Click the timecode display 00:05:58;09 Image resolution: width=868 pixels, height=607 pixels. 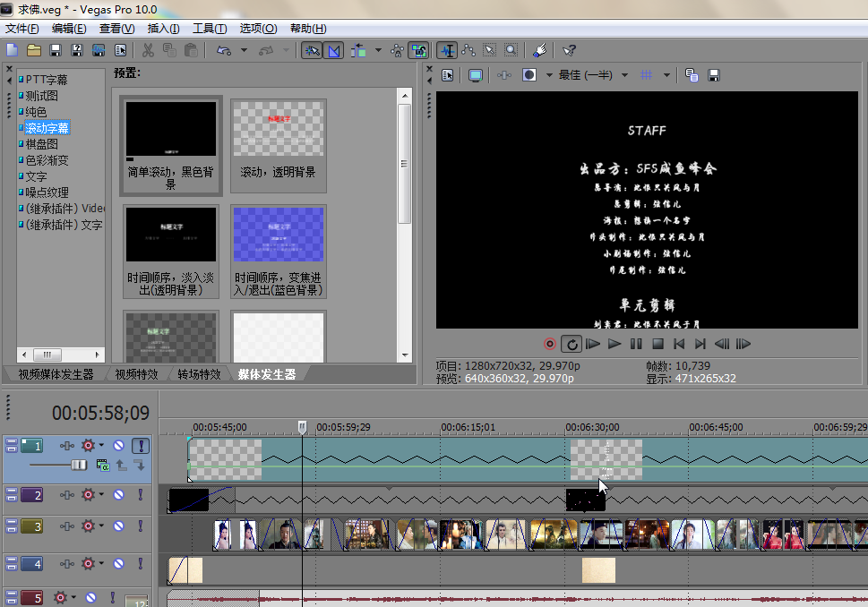[x=100, y=413]
